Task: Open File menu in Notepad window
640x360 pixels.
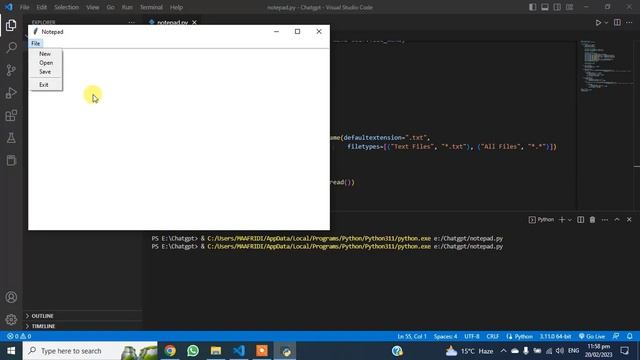Action: click(x=36, y=43)
